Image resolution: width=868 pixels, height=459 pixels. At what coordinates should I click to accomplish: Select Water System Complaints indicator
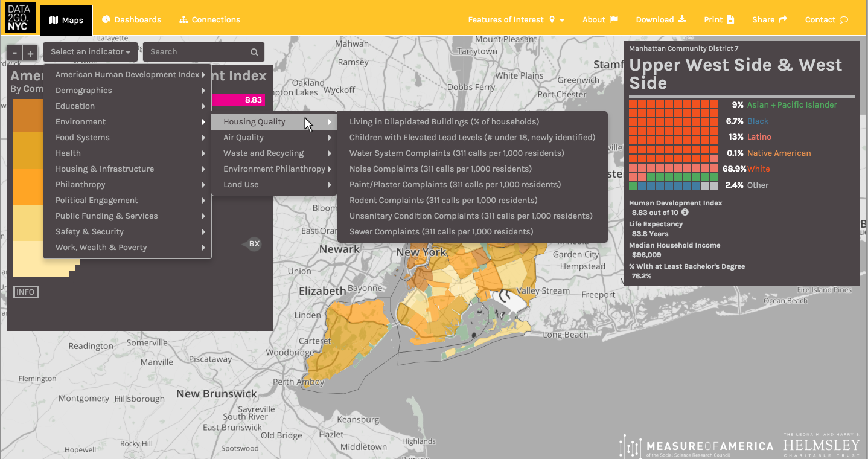click(x=472, y=153)
